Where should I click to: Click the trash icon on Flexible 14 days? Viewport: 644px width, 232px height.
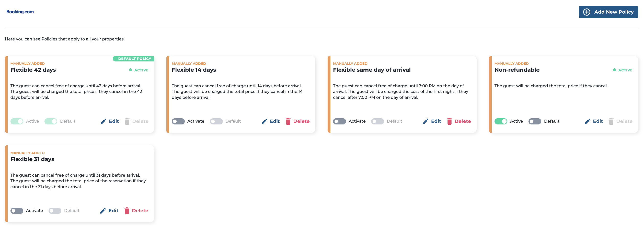(x=288, y=121)
